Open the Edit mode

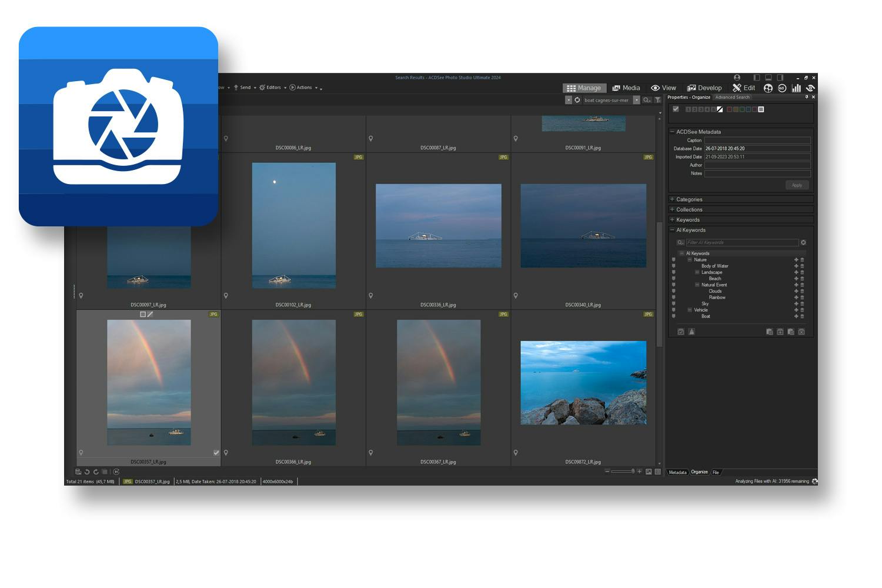coord(744,88)
